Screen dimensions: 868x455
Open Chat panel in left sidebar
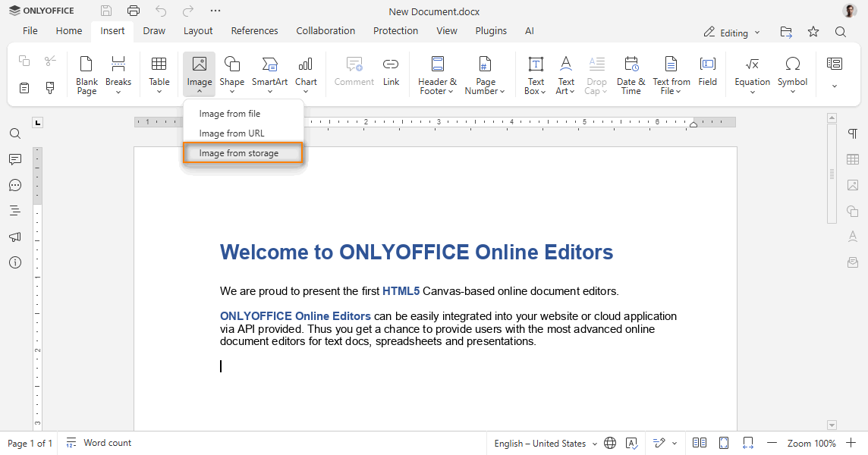(x=15, y=185)
